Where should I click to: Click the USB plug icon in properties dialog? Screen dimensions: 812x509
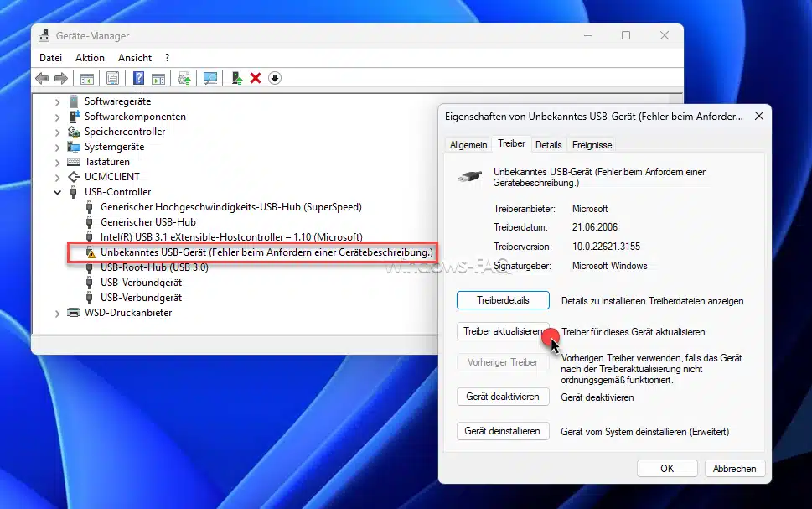coord(469,177)
